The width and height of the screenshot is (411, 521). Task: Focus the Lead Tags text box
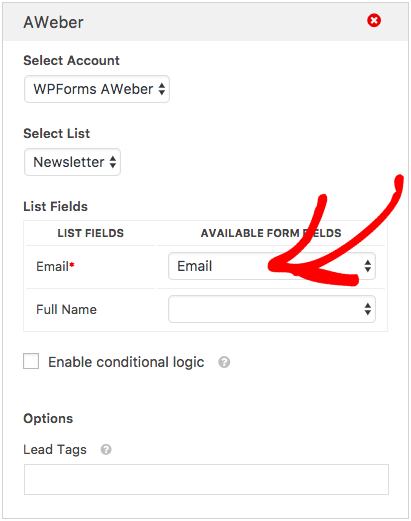point(206,479)
